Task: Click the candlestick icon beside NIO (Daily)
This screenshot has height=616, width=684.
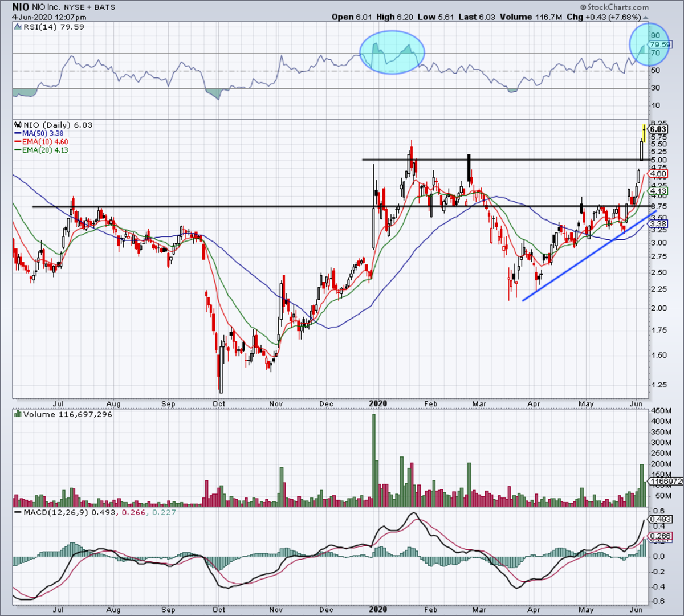Action: [x=18, y=125]
